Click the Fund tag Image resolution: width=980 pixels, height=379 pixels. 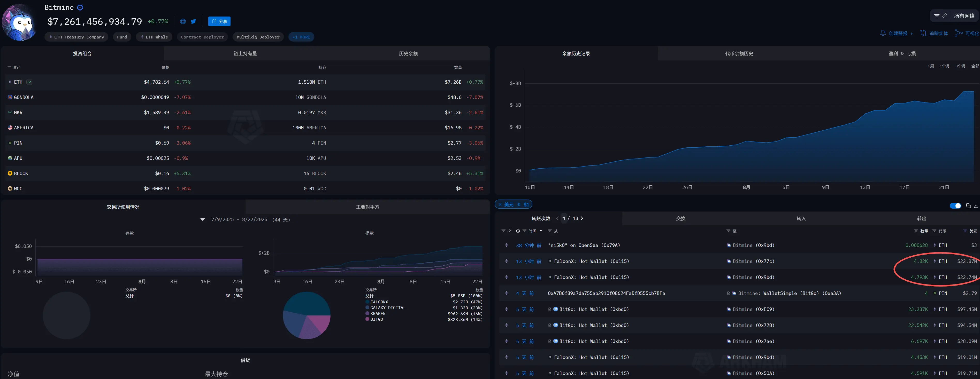click(x=122, y=37)
